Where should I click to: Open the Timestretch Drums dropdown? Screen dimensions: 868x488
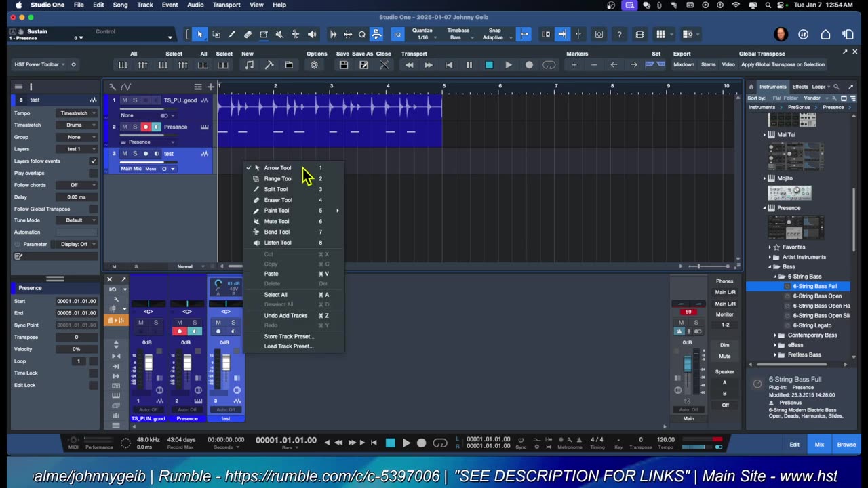(x=77, y=125)
